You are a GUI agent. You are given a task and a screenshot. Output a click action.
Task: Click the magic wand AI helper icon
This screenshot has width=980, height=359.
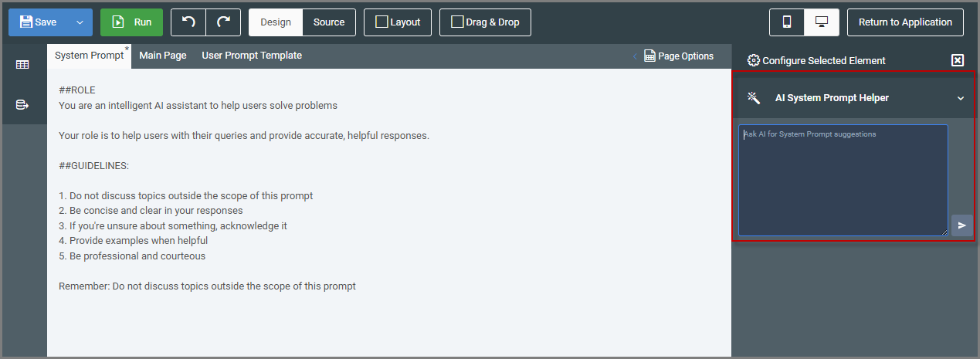754,98
